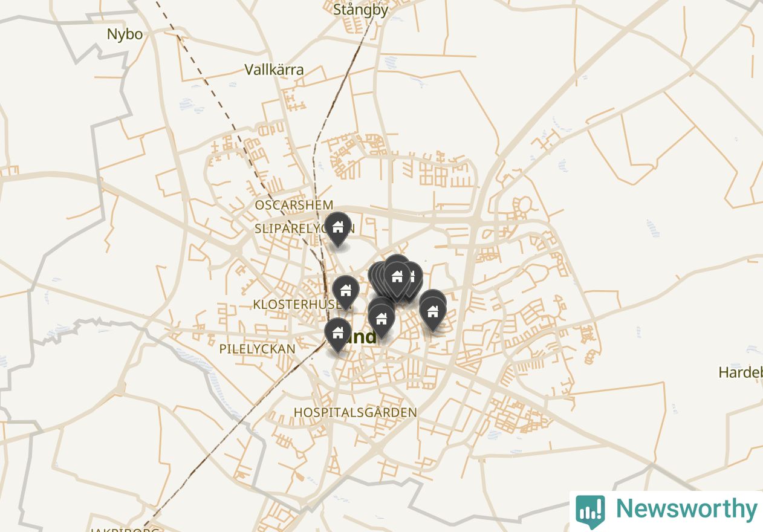This screenshot has width=763, height=532.
Task: Select the PILELYCKAN district label
Action: tap(257, 349)
